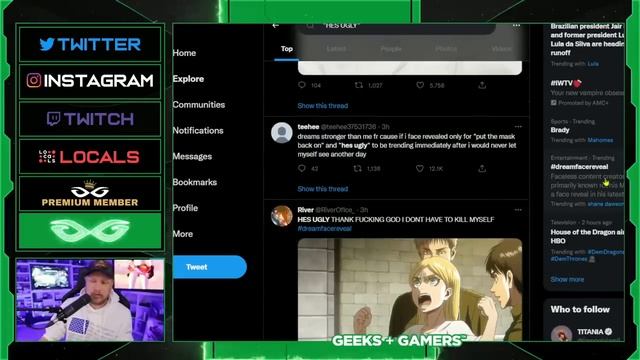The image size is (640, 360).
Task: Open the Brady trending topic
Action: coord(560,130)
